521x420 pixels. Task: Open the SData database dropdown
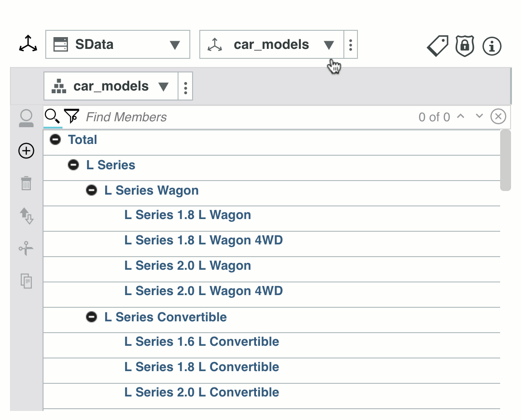click(118, 44)
